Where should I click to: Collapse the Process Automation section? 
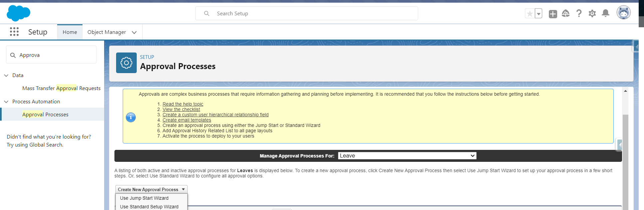click(6, 102)
